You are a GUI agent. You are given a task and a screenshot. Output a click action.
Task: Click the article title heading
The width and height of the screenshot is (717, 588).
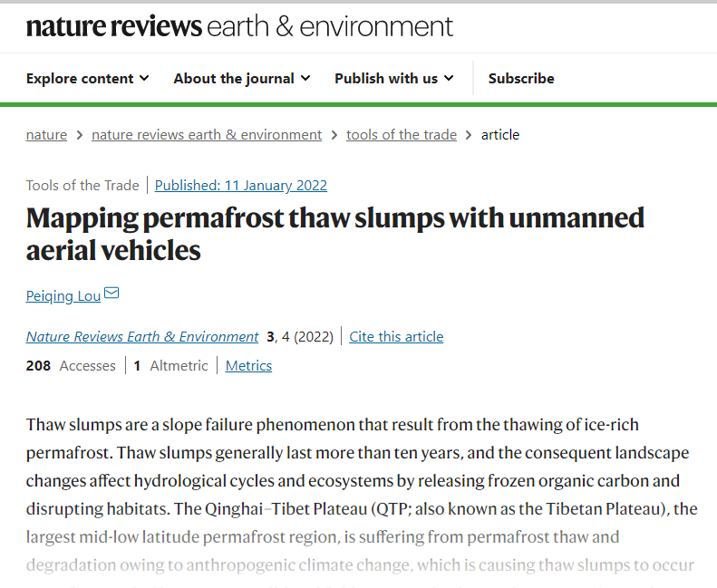pyautogui.click(x=335, y=234)
